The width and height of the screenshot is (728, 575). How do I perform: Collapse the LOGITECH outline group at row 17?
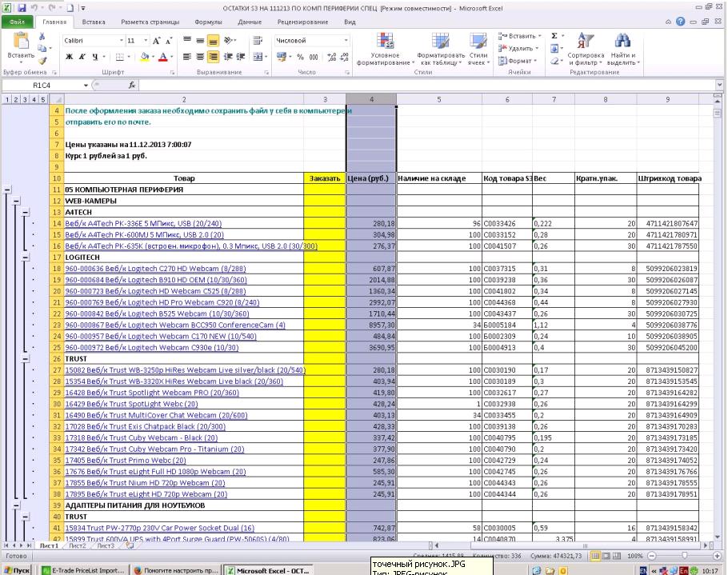25,257
